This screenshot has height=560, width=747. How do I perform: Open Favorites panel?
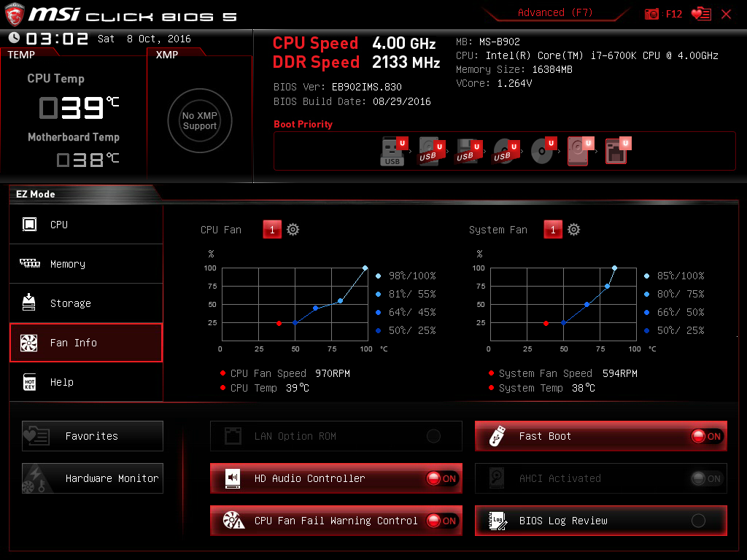tap(93, 436)
